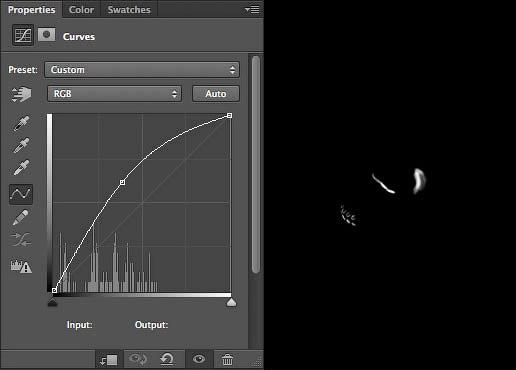Open the Swatches tab
Image resolution: width=516 pixels, height=370 pixels.
(129, 10)
